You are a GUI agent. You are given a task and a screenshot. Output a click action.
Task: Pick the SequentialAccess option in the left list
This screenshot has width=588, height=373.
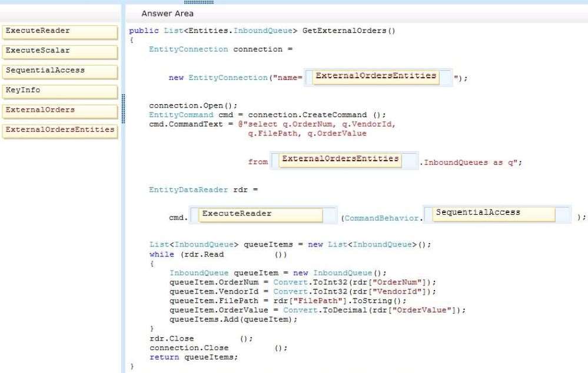pos(59,72)
